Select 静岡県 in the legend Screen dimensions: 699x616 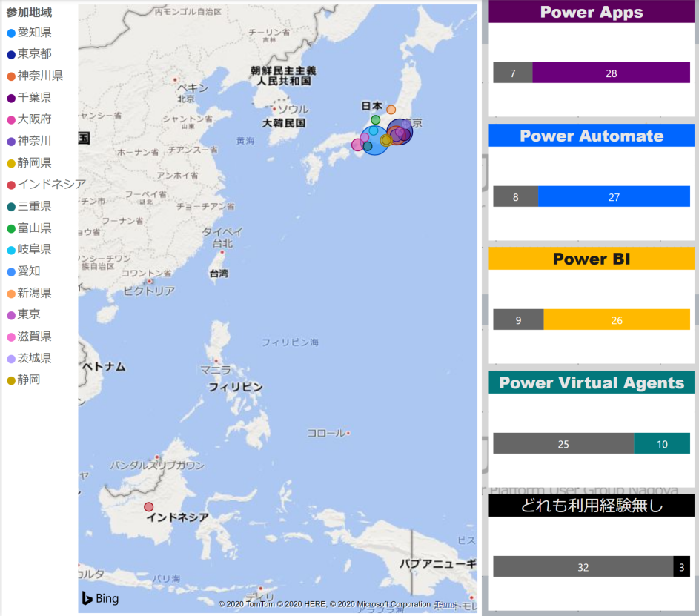click(x=30, y=162)
